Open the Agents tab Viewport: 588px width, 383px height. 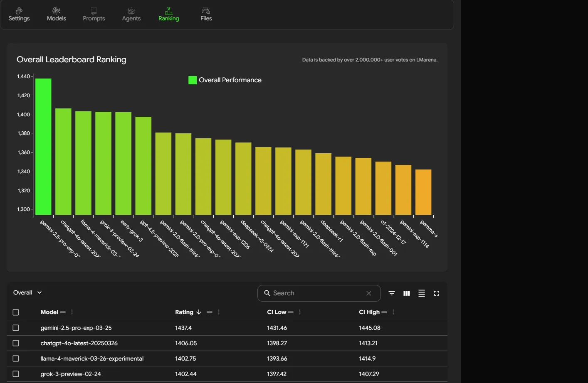131,14
